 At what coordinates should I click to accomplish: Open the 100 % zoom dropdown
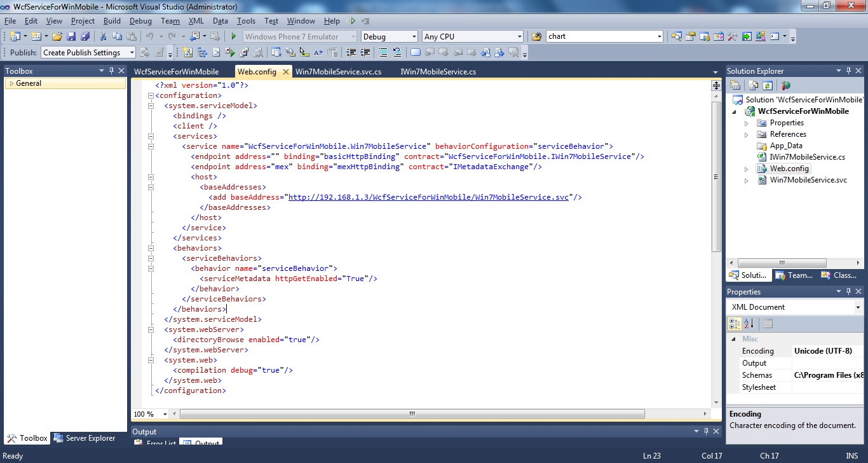pyautogui.click(x=165, y=414)
